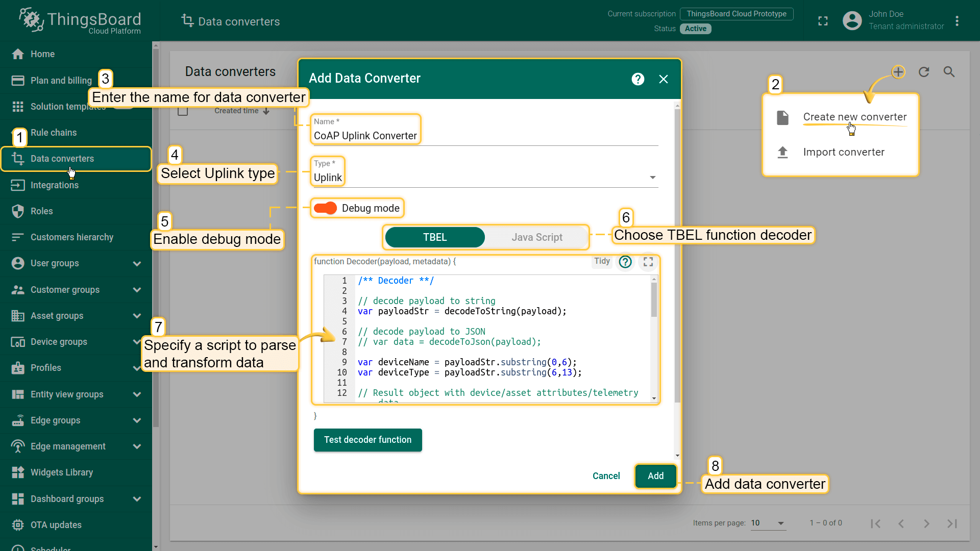The height and width of the screenshot is (551, 980).
Task: Click the Name input field
Action: [484, 136]
